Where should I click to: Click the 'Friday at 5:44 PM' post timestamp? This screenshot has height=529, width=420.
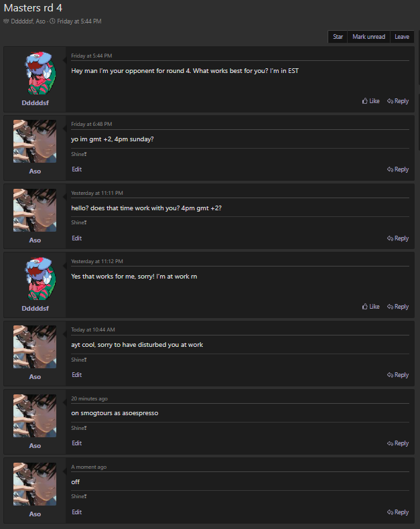point(92,55)
